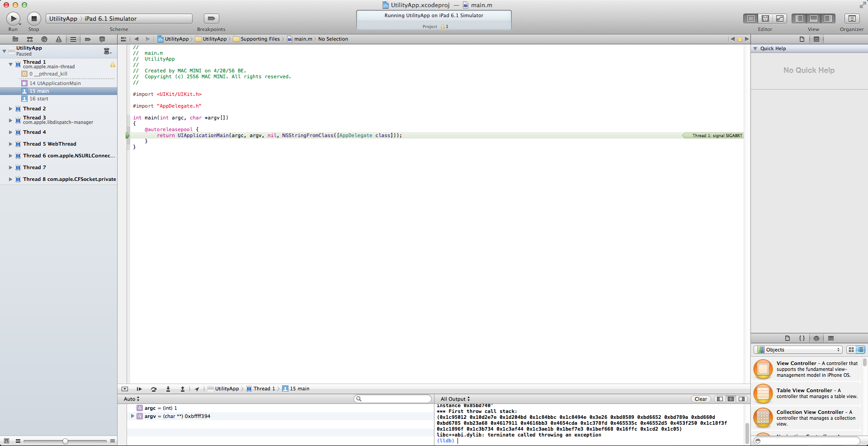Expand the argv variable
Viewport: 868px width, 446px height.
(x=132, y=416)
